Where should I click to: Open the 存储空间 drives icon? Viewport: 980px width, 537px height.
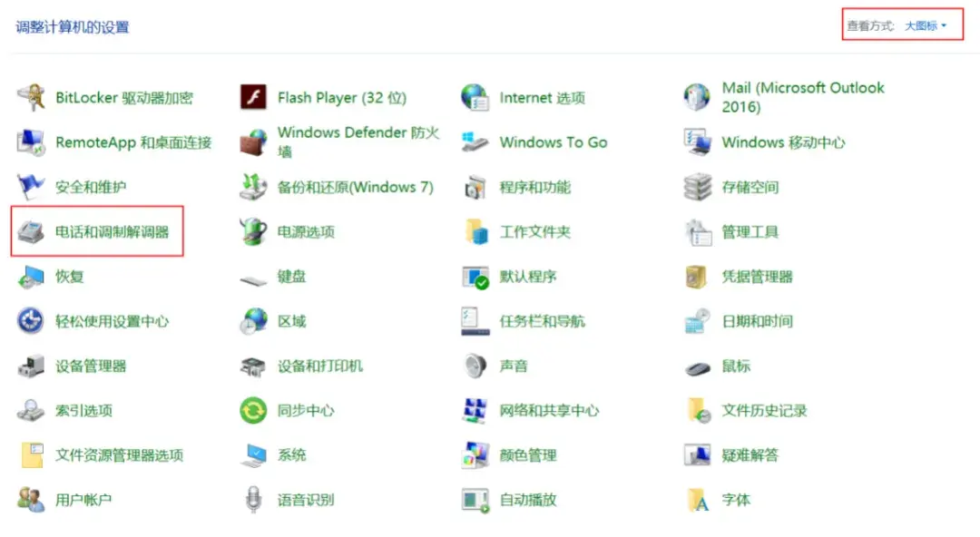(x=697, y=187)
